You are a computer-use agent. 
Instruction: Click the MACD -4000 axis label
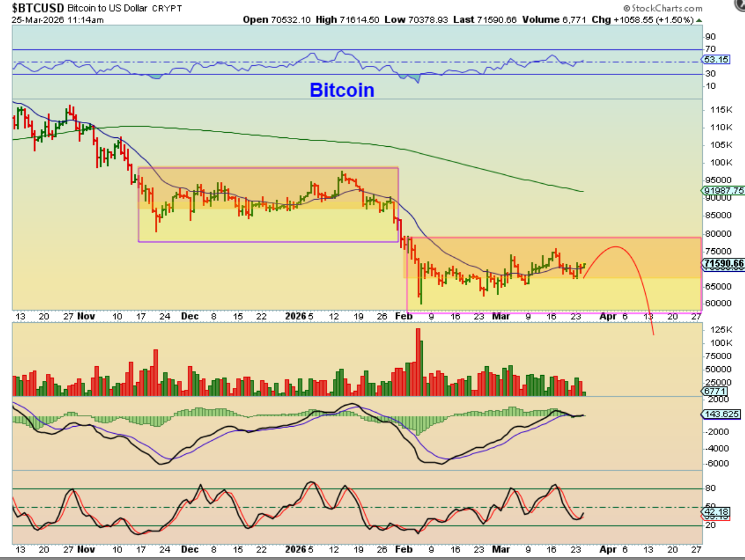[718, 448]
